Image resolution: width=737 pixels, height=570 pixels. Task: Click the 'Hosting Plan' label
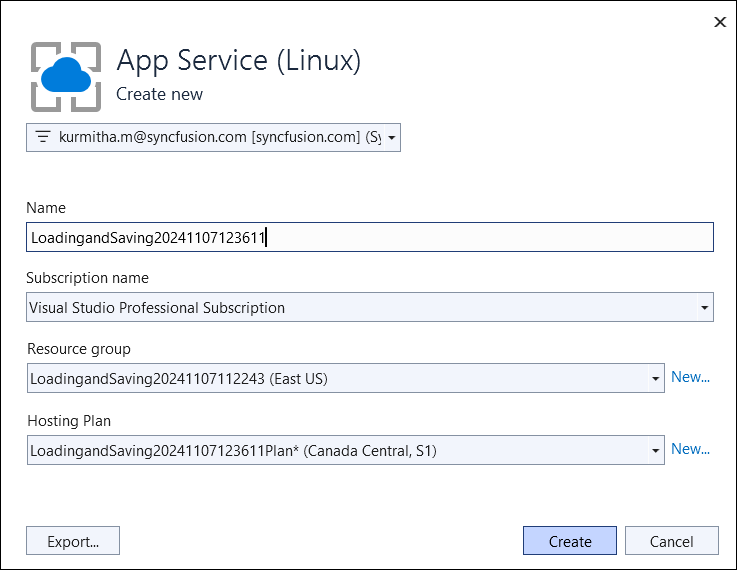coord(69,421)
